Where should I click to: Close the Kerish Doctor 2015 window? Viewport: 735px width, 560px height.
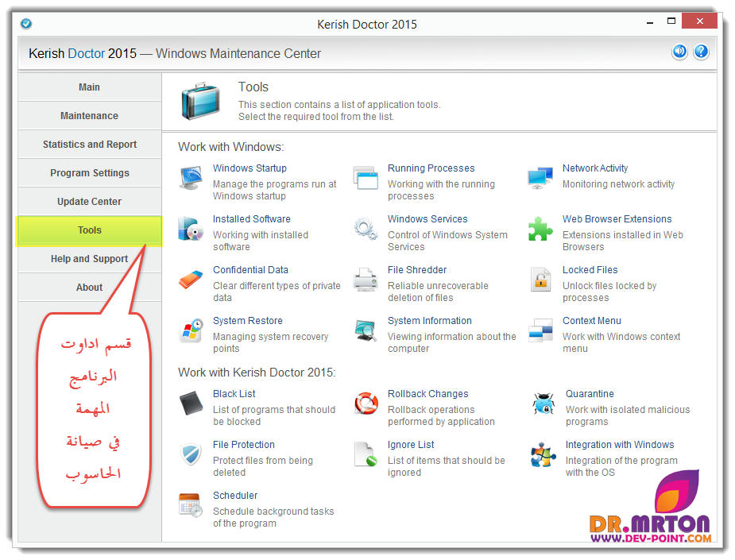point(699,21)
